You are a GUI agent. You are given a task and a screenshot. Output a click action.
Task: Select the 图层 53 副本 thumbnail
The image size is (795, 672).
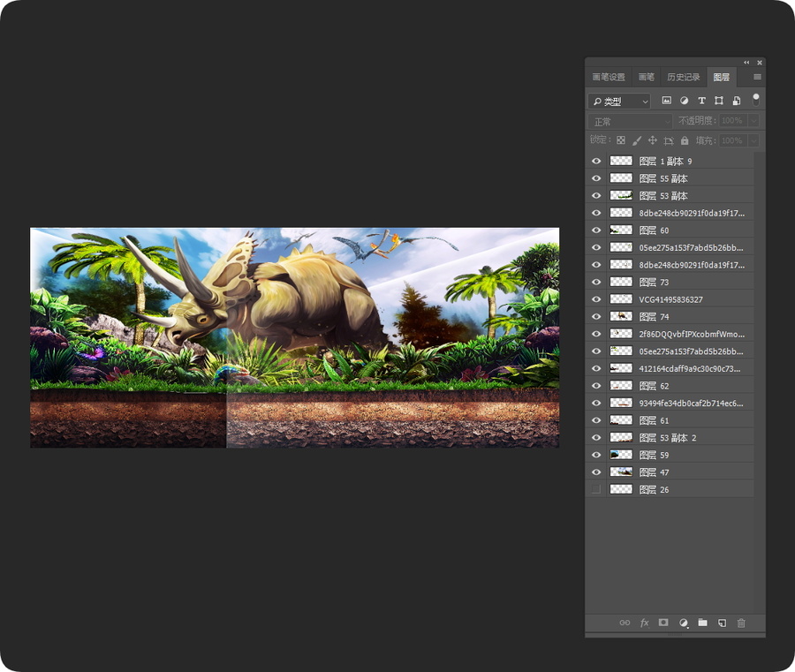tap(621, 196)
